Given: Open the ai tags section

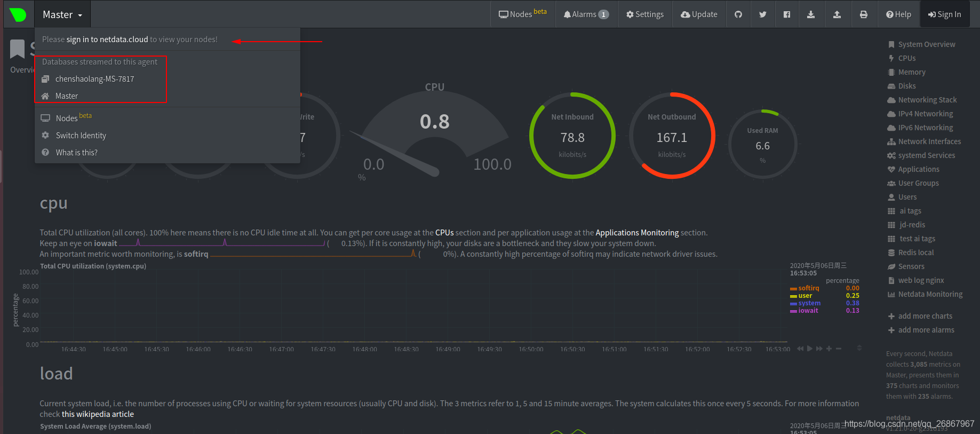Looking at the screenshot, I should 910,211.
